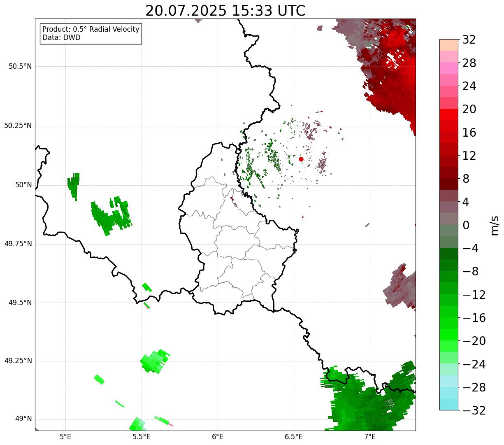The height and width of the screenshot is (445, 504).
Task: Click the 50.5°N latitude label
Action: pos(20,66)
